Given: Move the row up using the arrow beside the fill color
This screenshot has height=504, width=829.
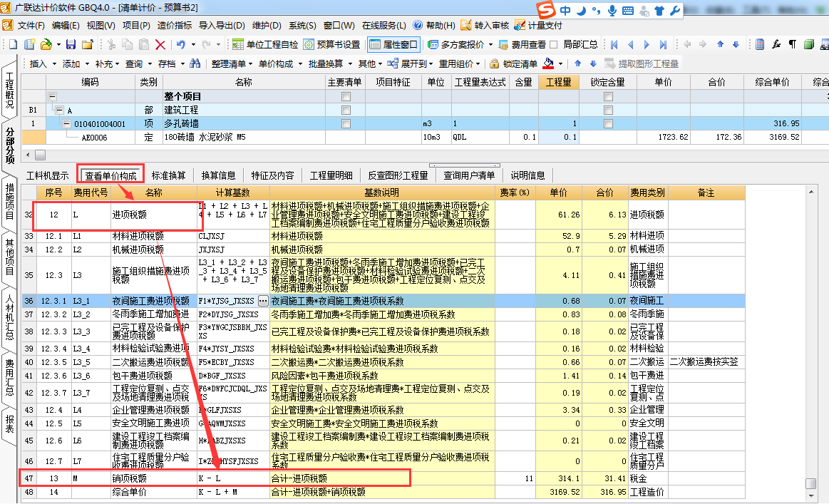Looking at the screenshot, I should (578, 63).
